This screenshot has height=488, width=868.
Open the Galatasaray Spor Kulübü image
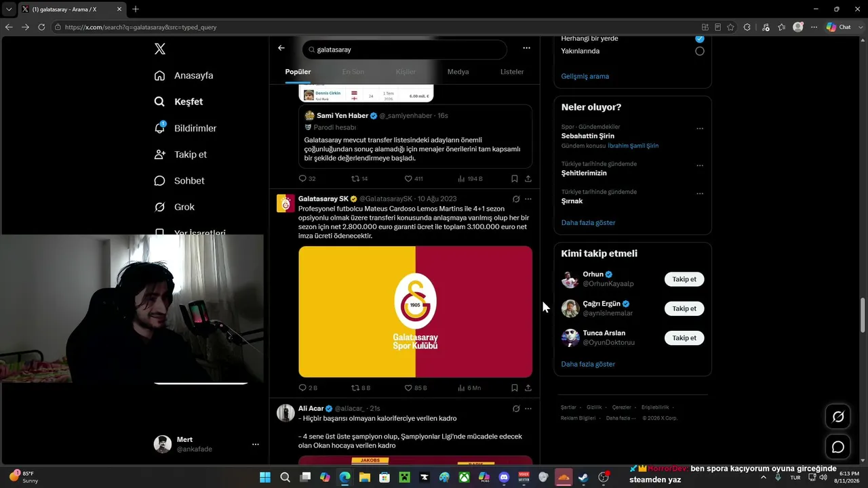point(415,311)
